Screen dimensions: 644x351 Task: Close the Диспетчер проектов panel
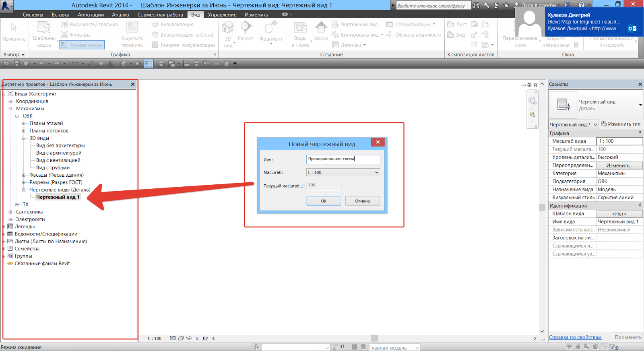pos(133,85)
